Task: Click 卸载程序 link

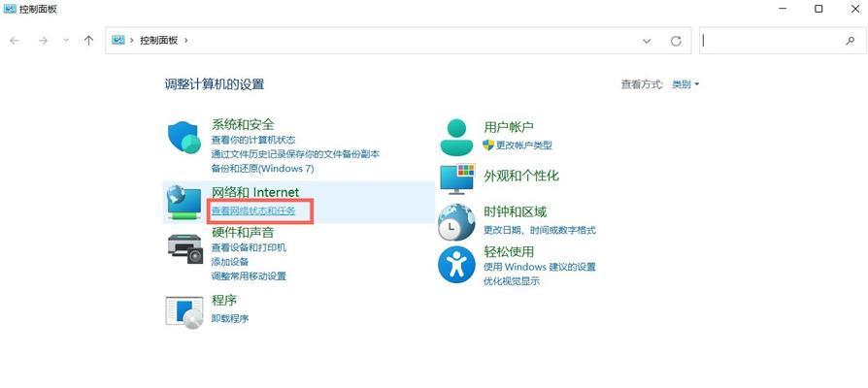Action: point(230,318)
